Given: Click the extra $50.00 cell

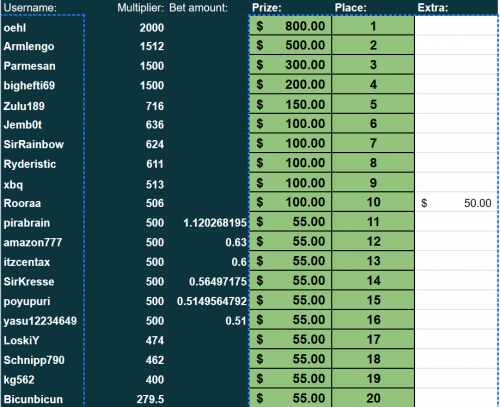Looking at the screenshot, I should tap(456, 203).
